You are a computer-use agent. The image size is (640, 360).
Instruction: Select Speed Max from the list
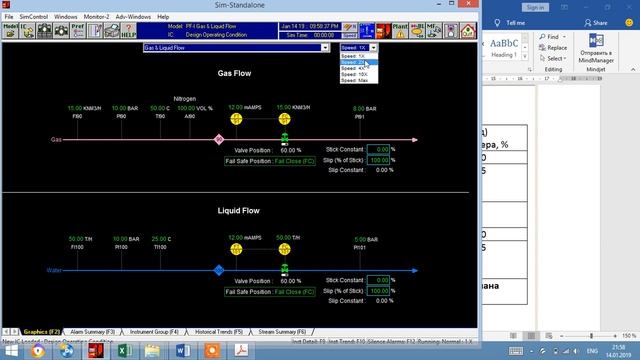[x=359, y=80]
